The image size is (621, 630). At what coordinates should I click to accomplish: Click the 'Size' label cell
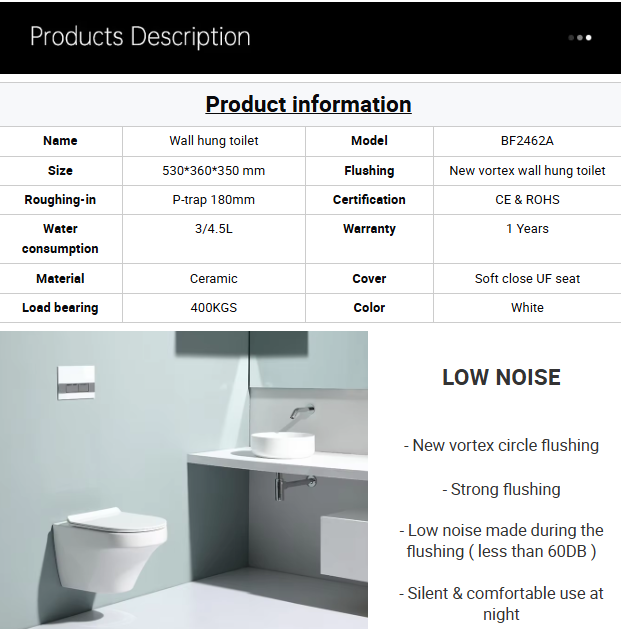click(x=61, y=171)
